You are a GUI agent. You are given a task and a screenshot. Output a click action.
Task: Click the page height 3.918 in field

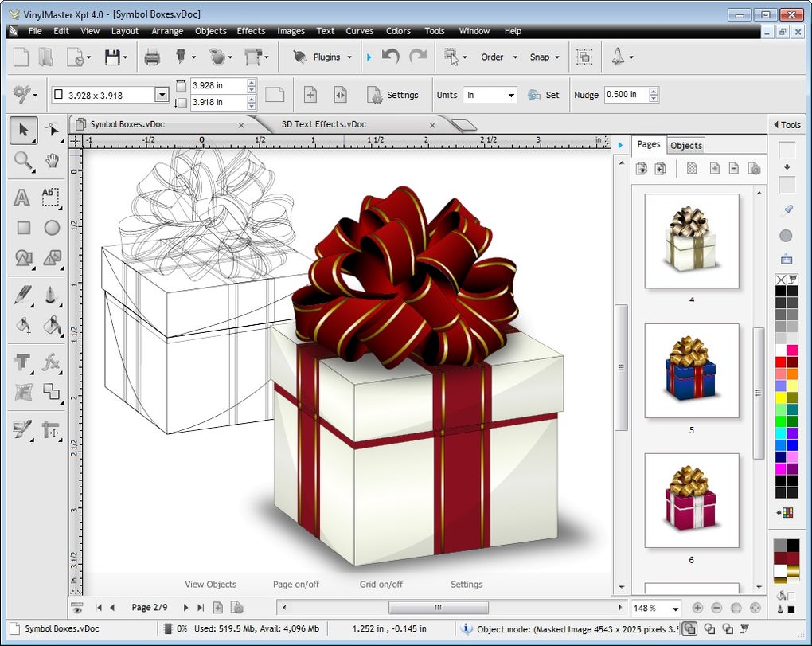pos(218,102)
